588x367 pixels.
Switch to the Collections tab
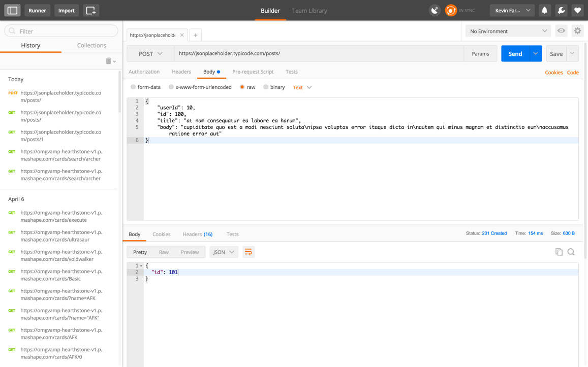pyautogui.click(x=91, y=45)
